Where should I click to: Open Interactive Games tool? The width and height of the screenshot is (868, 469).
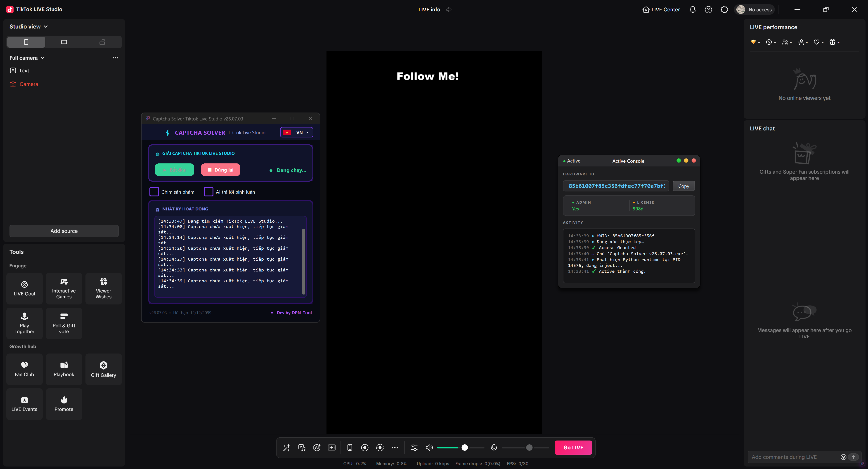tap(64, 289)
